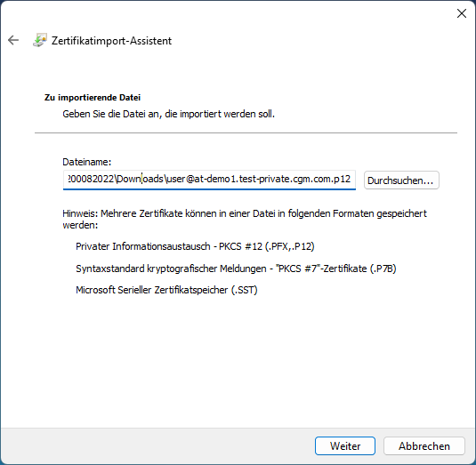The image size is (476, 465).
Task: Open file browser with Durchsuchen button
Action: [401, 180]
